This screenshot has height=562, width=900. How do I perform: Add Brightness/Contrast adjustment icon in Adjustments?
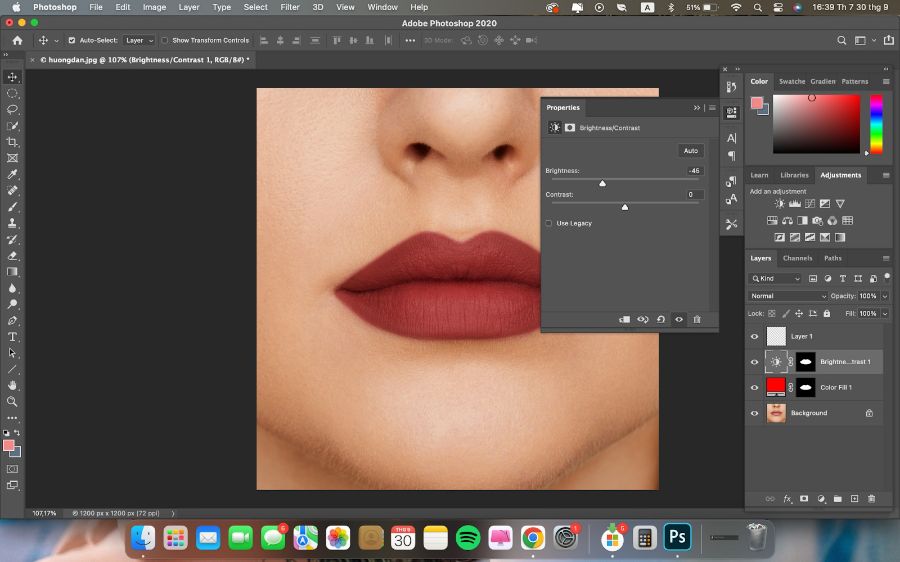pyautogui.click(x=779, y=204)
